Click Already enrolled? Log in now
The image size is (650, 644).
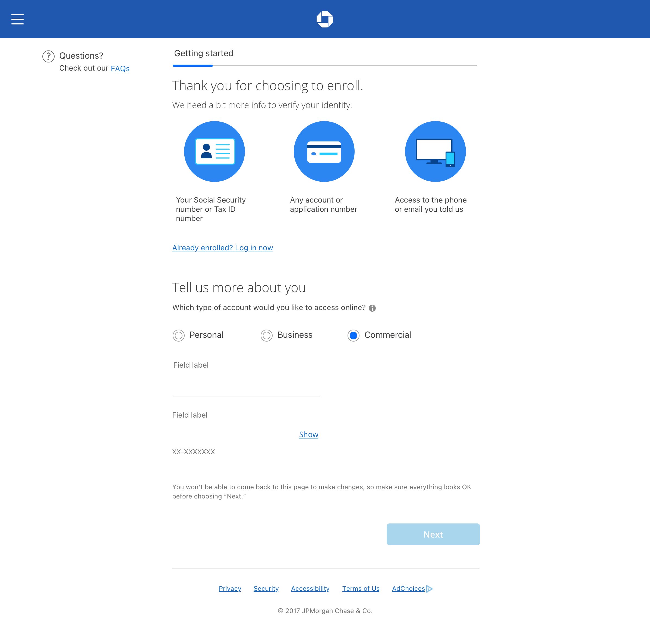(x=222, y=248)
